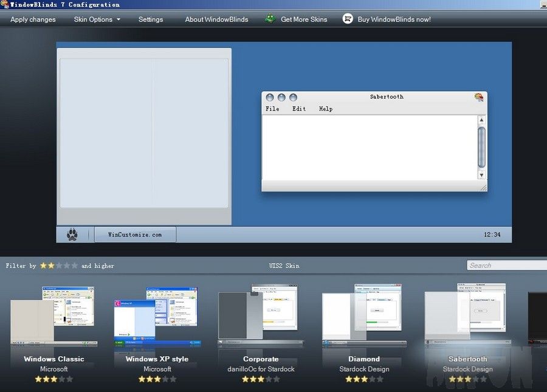Click the Buy WindowBlinds coin icon

point(348,19)
